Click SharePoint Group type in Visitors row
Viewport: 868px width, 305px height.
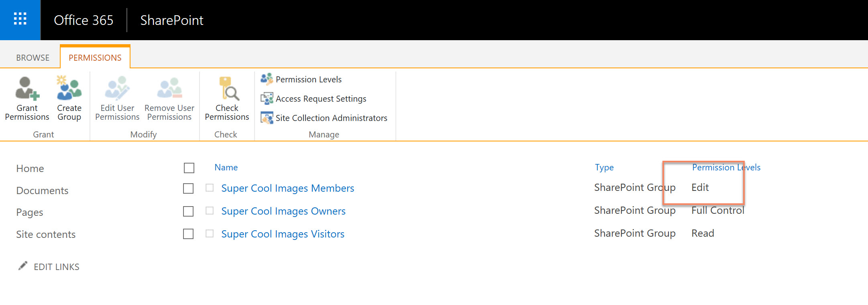[x=635, y=233]
